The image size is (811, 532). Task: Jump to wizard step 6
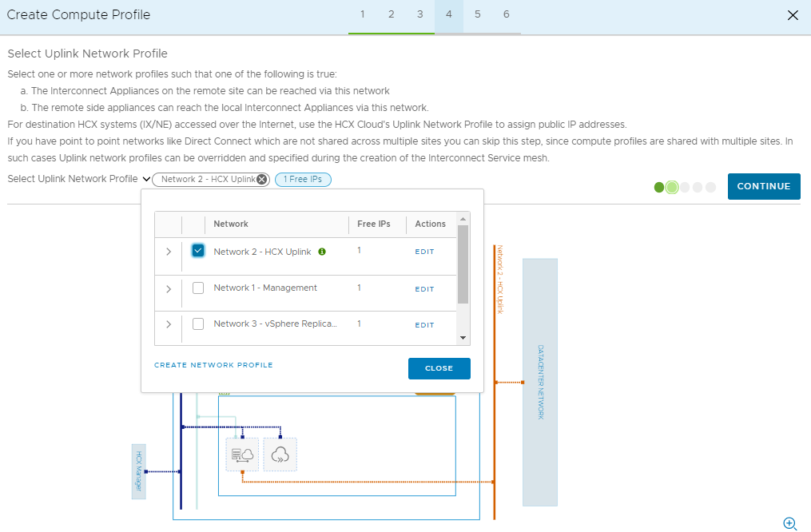(507, 14)
